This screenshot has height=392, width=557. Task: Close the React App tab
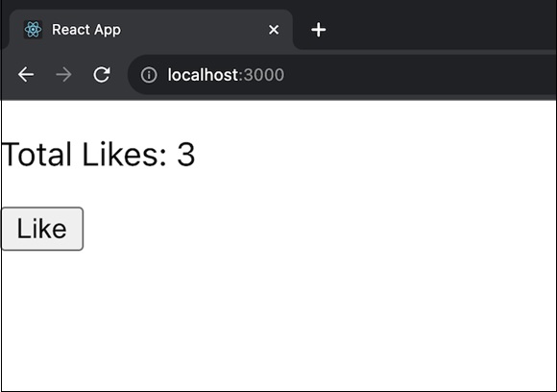tap(274, 30)
